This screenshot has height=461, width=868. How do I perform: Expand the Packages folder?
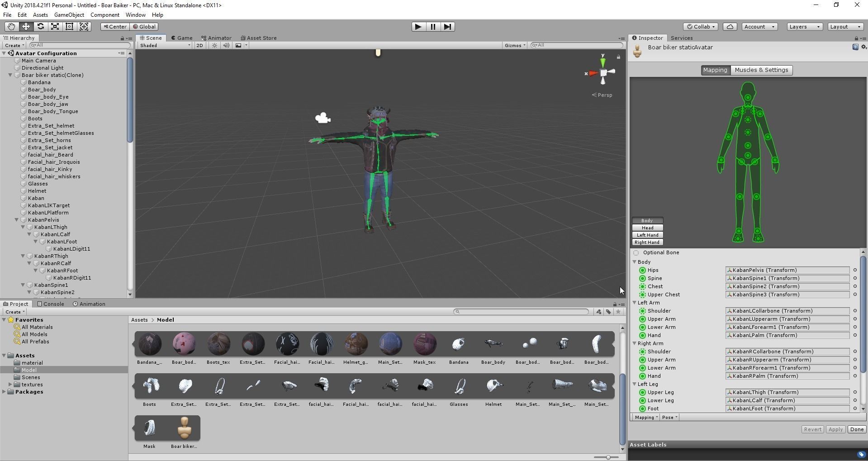4,392
